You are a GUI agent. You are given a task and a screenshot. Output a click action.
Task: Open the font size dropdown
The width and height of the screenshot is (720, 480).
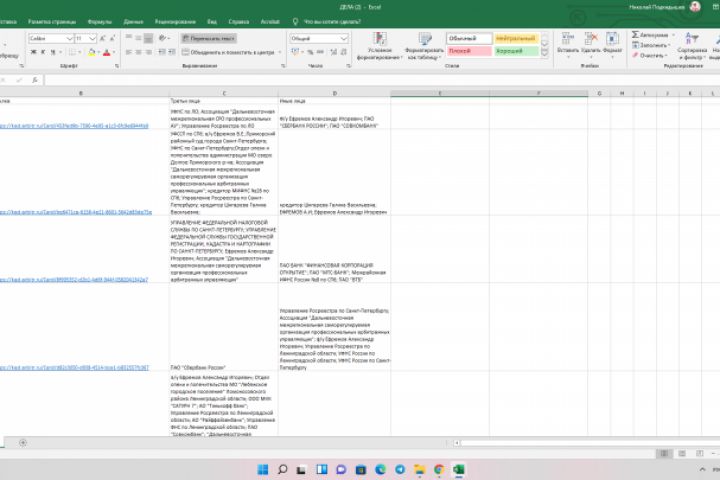pyautogui.click(x=92, y=39)
